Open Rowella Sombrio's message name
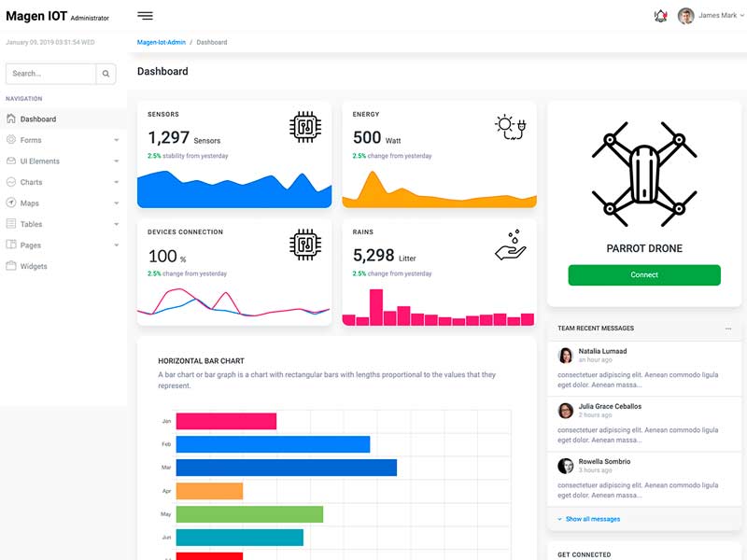Viewport: 747px width, 560px height. point(604,461)
